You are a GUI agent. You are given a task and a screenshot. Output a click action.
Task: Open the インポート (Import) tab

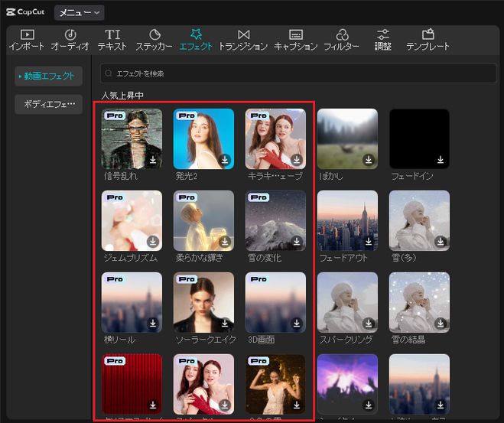[x=27, y=40]
